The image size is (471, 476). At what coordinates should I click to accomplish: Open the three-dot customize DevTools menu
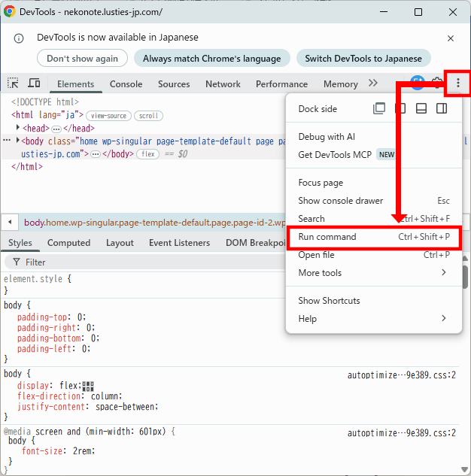click(x=458, y=83)
